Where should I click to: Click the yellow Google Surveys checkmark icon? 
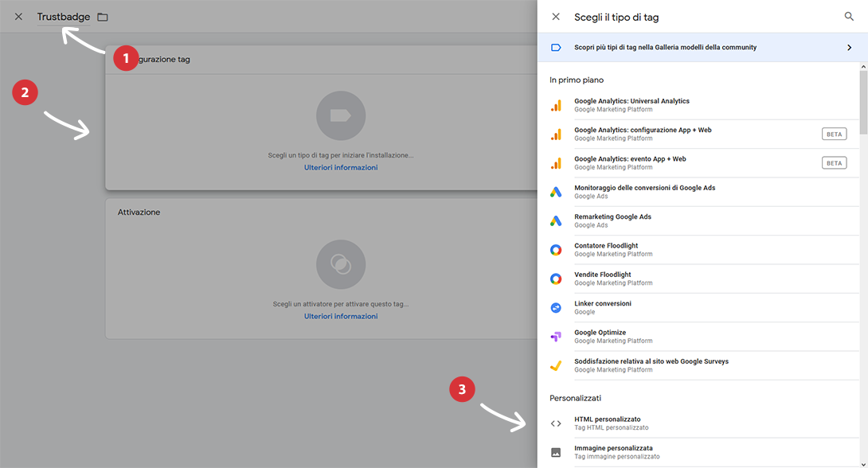click(x=556, y=365)
